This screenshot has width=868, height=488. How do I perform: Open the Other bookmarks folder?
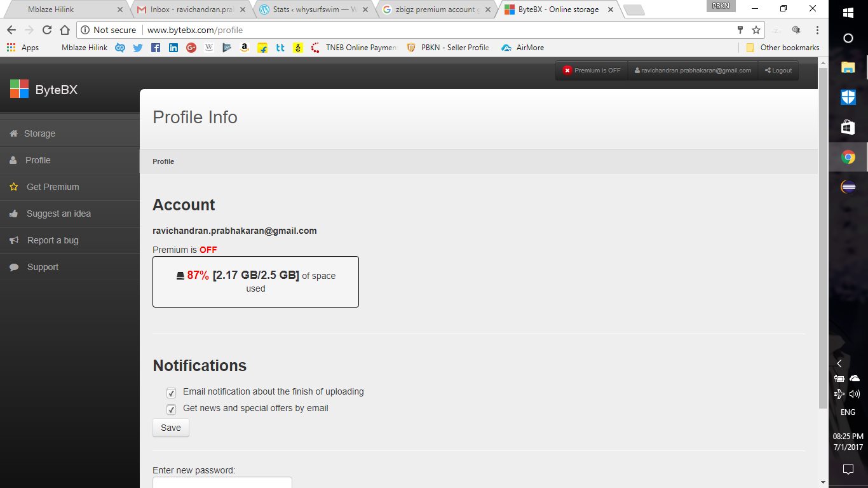782,48
